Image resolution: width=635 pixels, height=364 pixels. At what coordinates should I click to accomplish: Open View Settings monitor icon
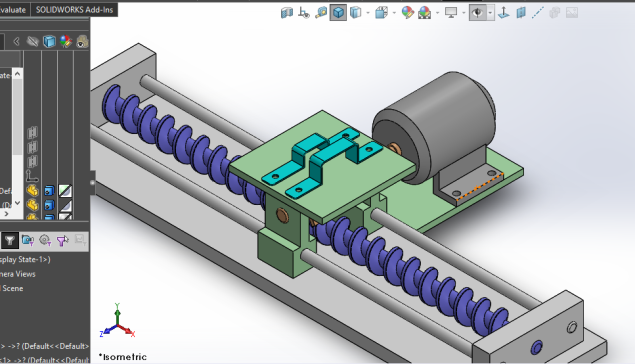451,13
